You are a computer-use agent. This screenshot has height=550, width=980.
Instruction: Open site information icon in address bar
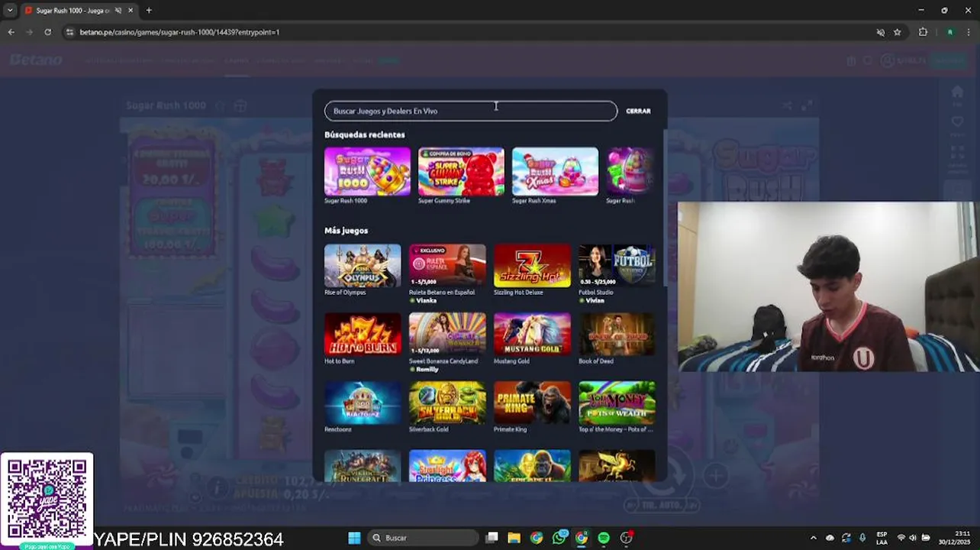tap(69, 32)
